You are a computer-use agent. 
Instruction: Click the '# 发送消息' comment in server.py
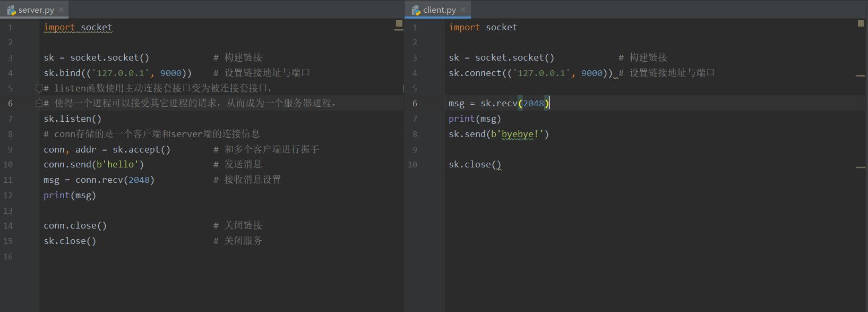238,164
